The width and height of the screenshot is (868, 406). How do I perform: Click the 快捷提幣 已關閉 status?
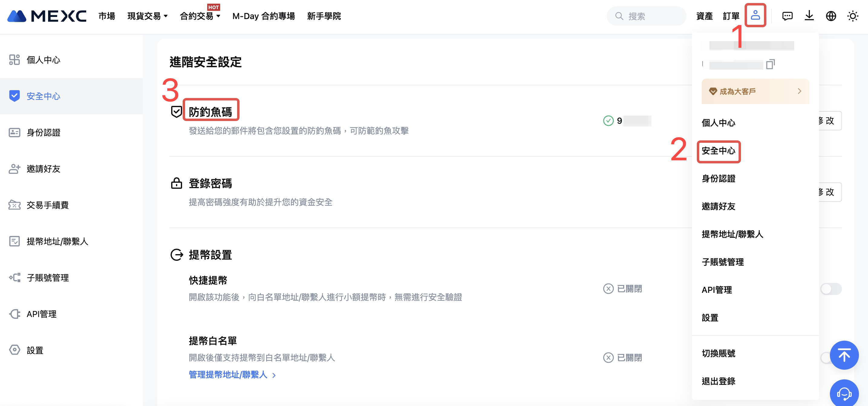[623, 289]
